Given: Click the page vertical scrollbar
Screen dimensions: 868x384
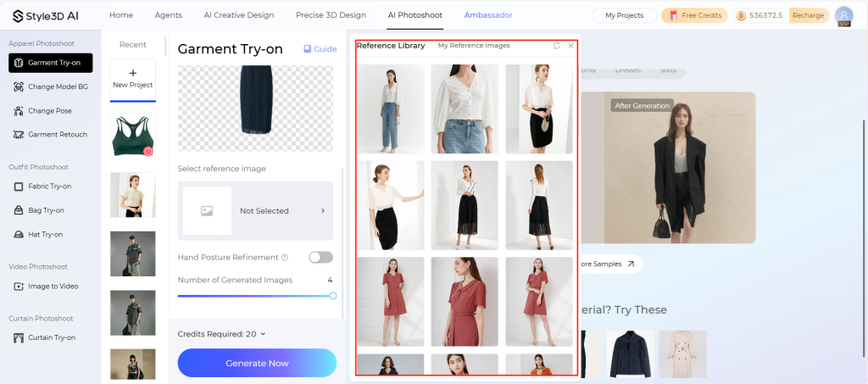Looking at the screenshot, I should tap(863, 238).
